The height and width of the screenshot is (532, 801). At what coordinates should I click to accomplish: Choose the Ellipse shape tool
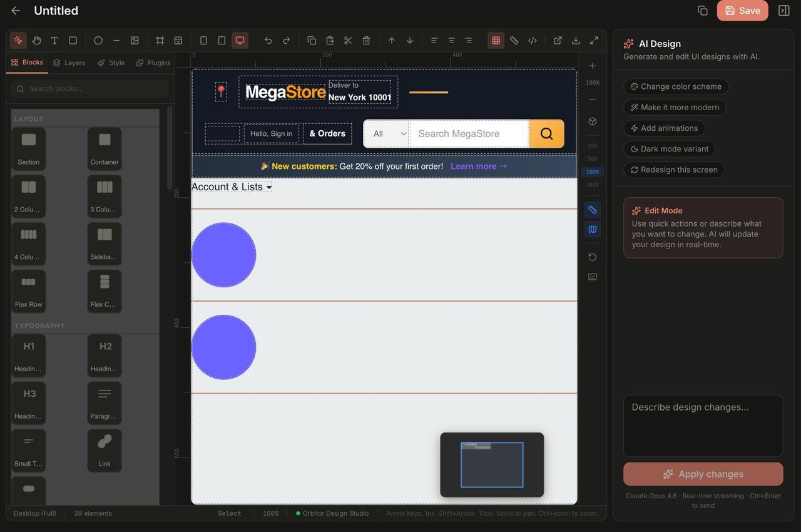(98, 41)
